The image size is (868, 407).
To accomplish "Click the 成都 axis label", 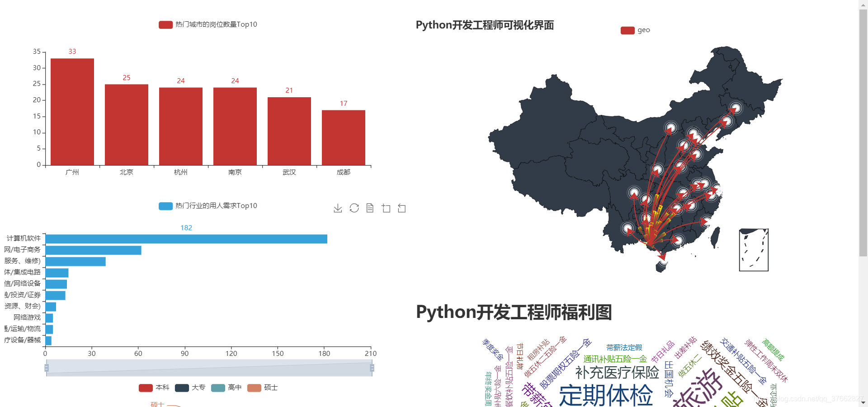I will point(344,172).
